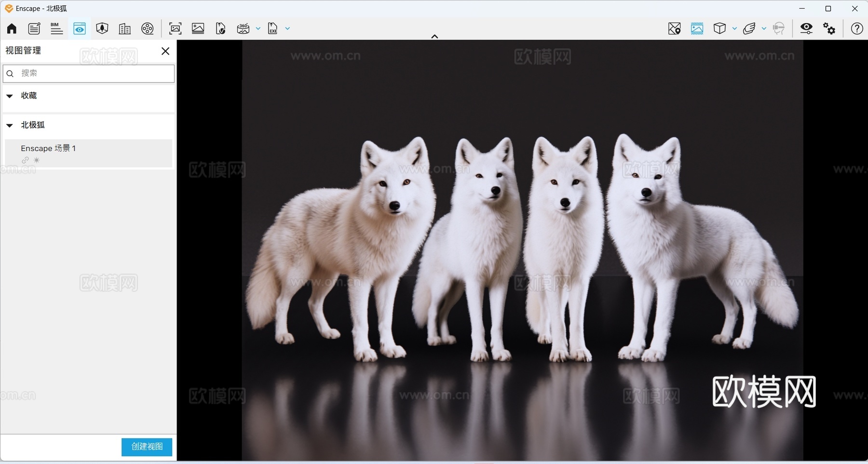Close the 视图管理 panel

tap(165, 51)
